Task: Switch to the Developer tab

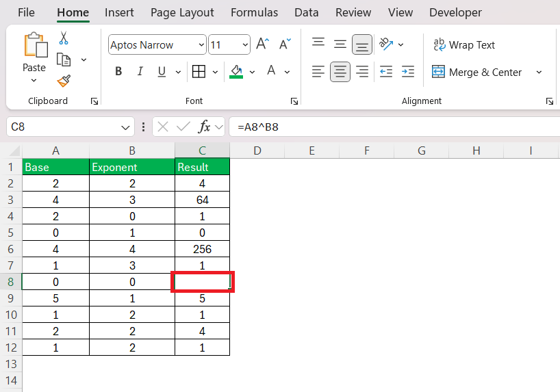Action: click(455, 12)
